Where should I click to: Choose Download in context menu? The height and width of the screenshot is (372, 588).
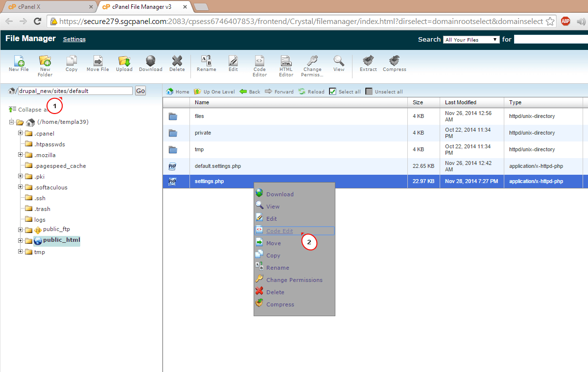280,194
